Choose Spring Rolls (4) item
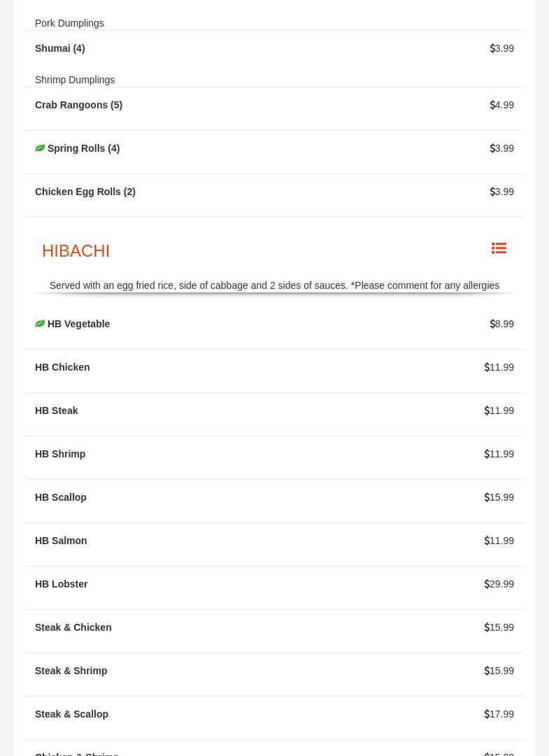The image size is (549, 756). coord(83,148)
